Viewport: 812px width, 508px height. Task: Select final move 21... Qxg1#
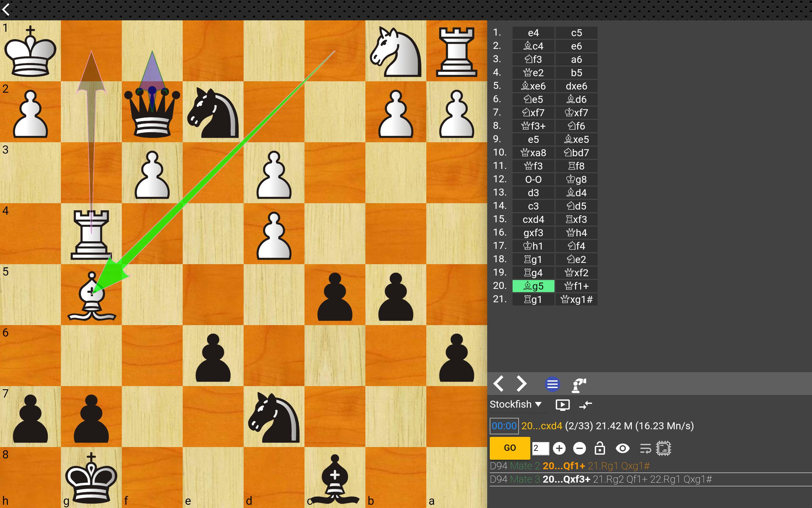[576, 299]
